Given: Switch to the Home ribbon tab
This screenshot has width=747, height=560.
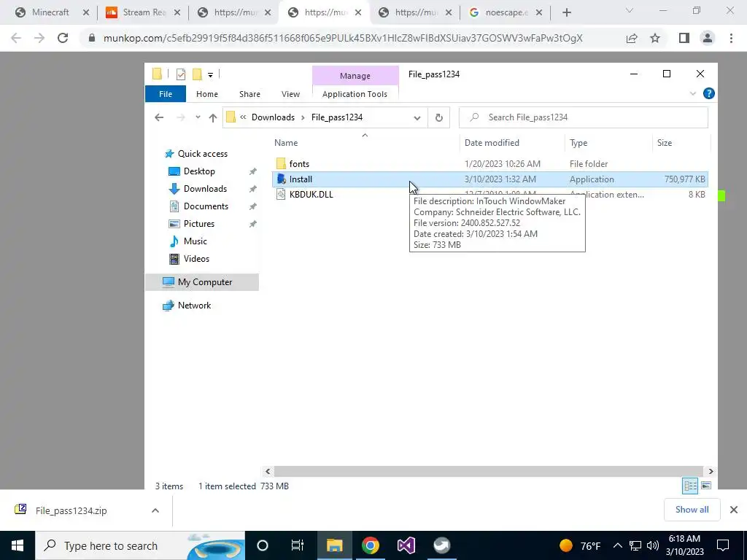Looking at the screenshot, I should point(206,94).
